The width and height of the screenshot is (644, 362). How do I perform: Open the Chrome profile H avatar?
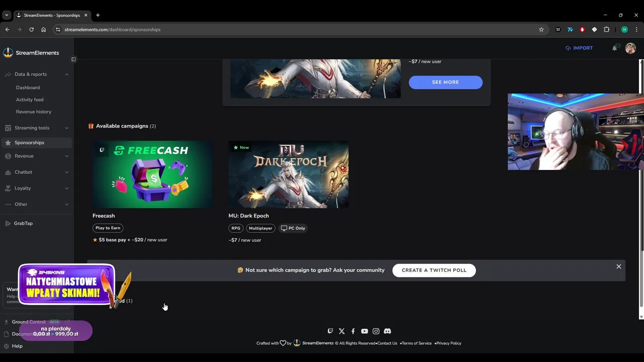624,30
